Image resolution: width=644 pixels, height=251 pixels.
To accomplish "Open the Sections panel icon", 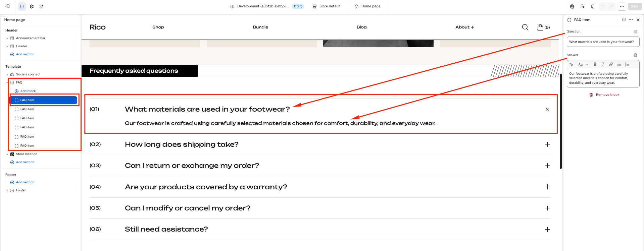I will point(22,6).
